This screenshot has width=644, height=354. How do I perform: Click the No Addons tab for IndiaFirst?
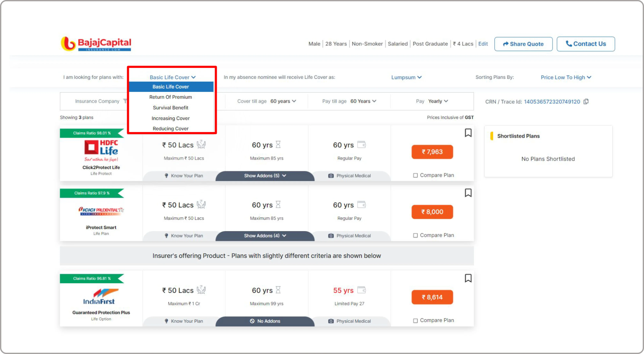pos(265,321)
